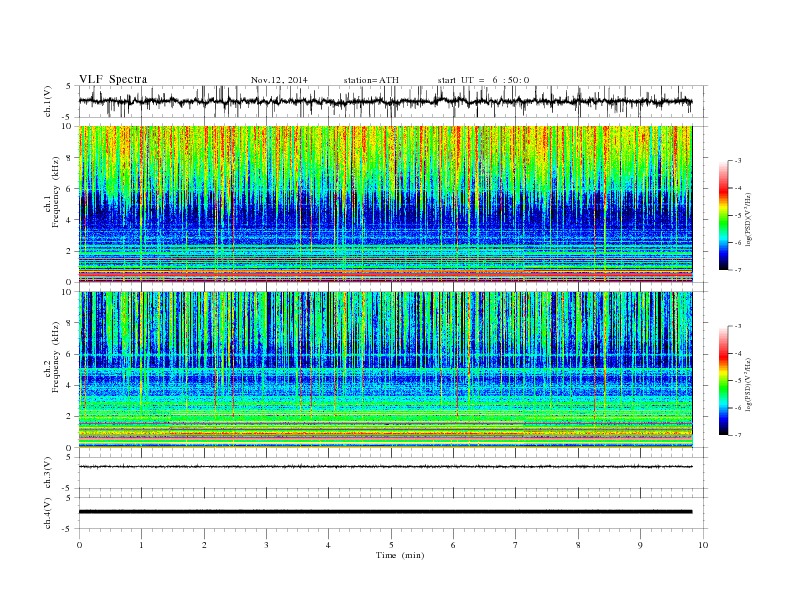Click the time axis tick label '4'
Image resolution: width=792 pixels, height=612 pixels.
pos(328,545)
